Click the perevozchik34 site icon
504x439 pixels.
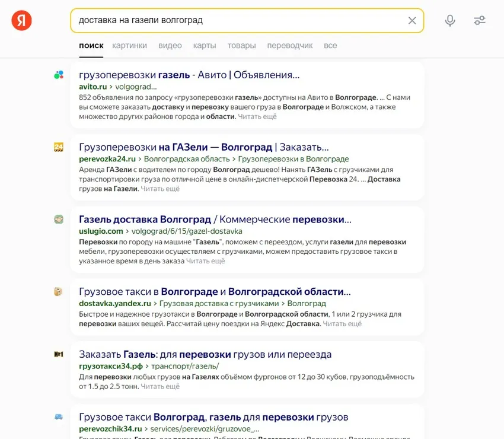click(x=59, y=417)
